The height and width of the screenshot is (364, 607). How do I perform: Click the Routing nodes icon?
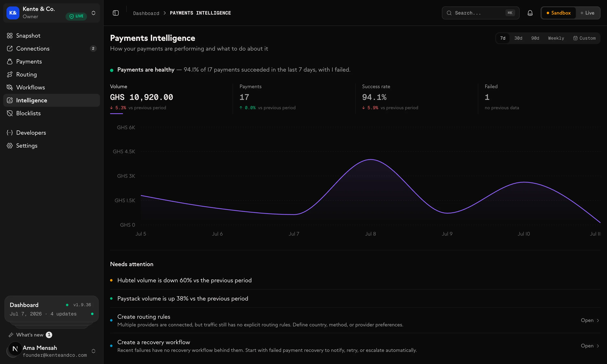[x=10, y=74]
